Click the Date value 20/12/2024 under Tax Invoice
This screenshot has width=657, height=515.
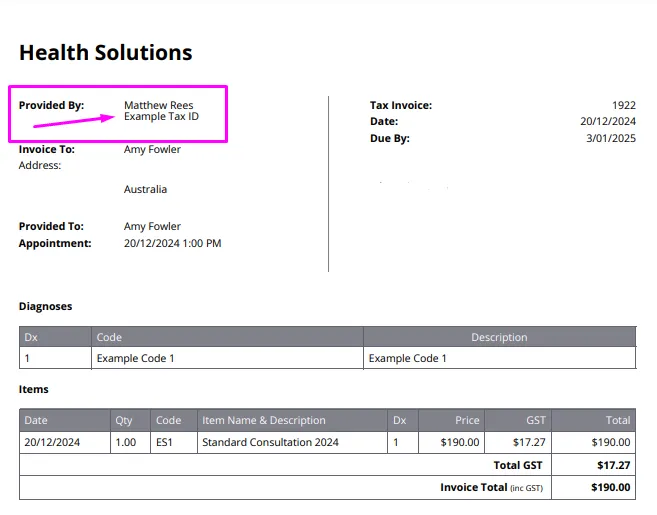[x=608, y=121]
